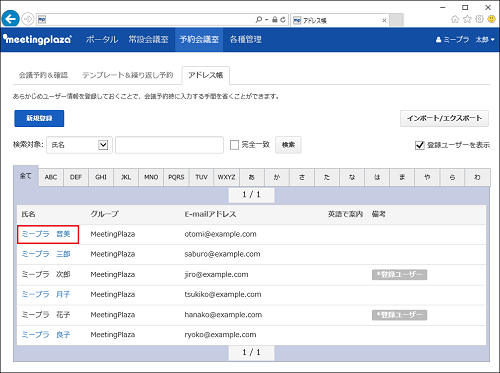Filter by か index tab
Viewport: 500px width, 373px height.
[x=277, y=177]
